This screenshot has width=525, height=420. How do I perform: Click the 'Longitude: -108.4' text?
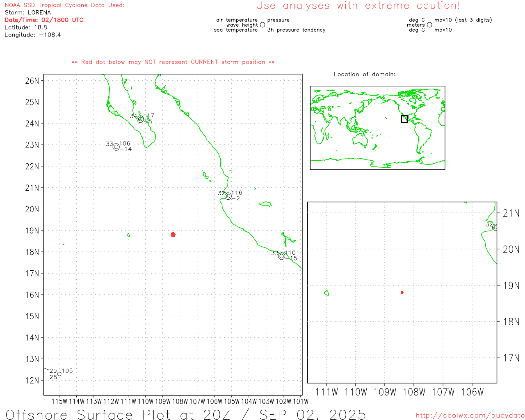point(33,35)
